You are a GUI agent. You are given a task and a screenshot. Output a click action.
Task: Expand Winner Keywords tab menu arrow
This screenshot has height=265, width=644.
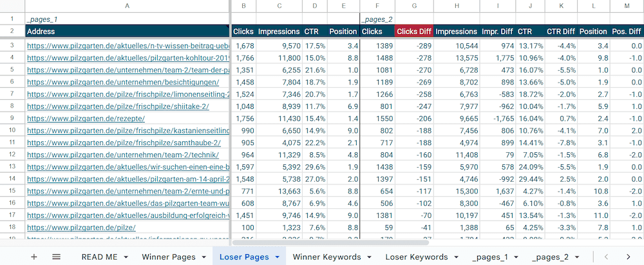tap(369, 257)
